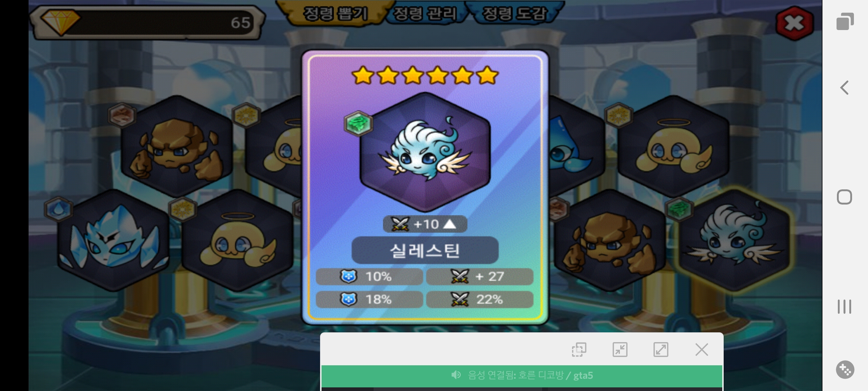Open the 정령 뽑기 tab

(335, 13)
